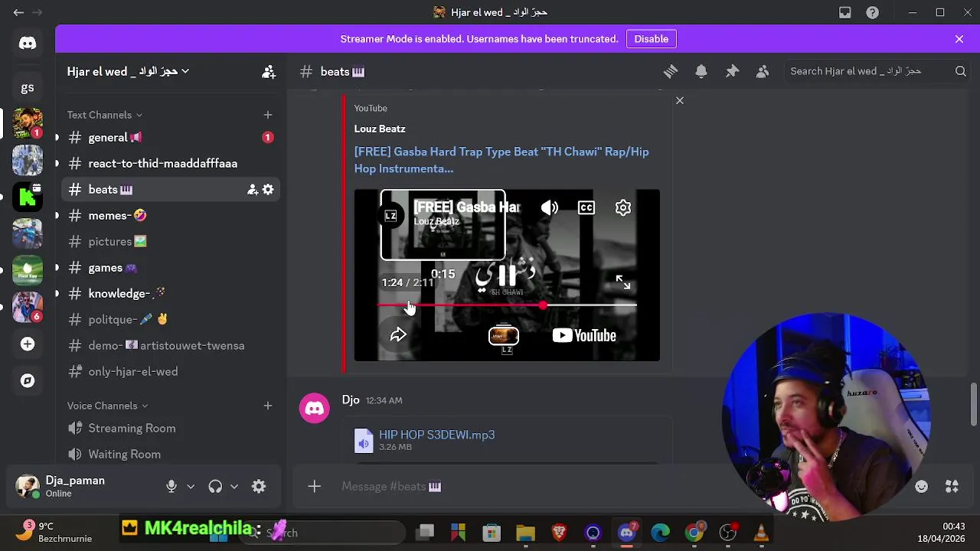Open Threads icon in channel header
This screenshot has width=980, height=551.
671,71
